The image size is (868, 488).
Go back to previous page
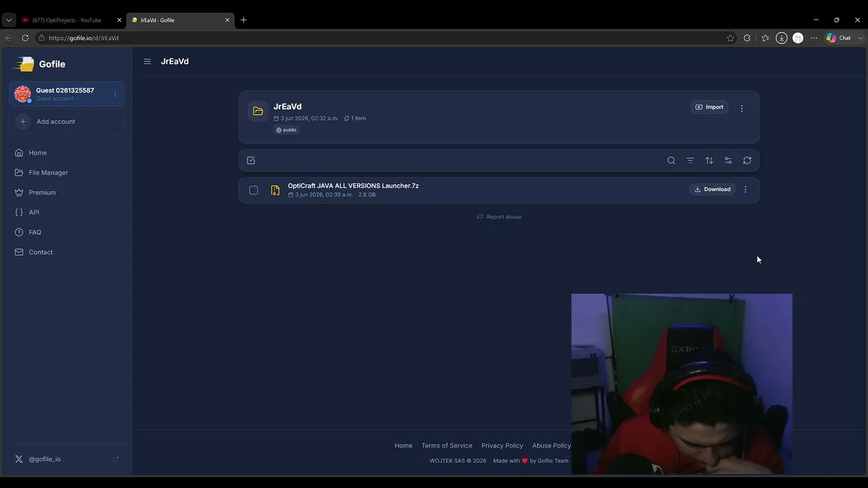pos(9,38)
